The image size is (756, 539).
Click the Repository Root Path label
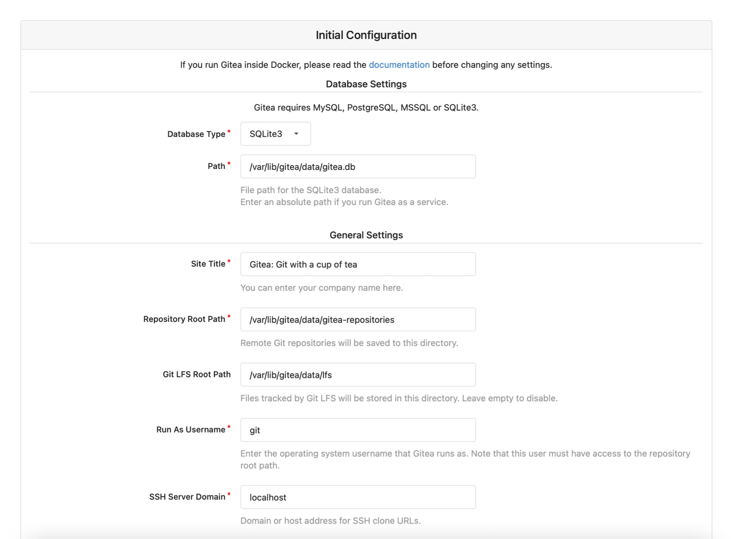(184, 319)
